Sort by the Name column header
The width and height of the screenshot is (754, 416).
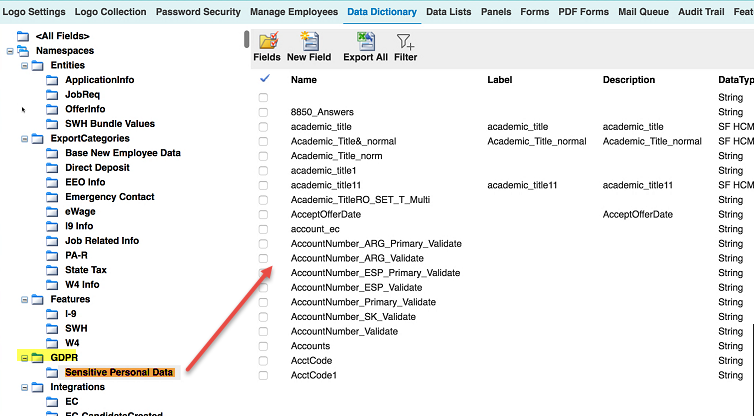(303, 80)
